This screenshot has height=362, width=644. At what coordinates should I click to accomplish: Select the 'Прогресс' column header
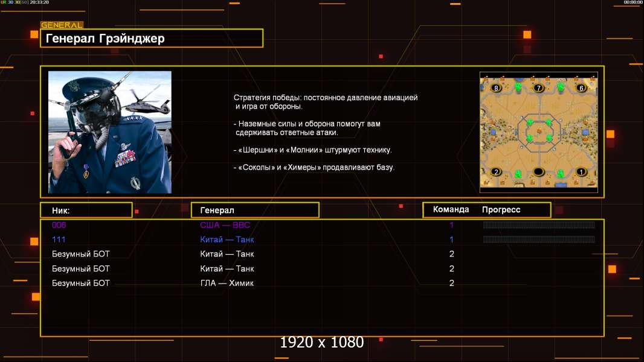coord(501,210)
